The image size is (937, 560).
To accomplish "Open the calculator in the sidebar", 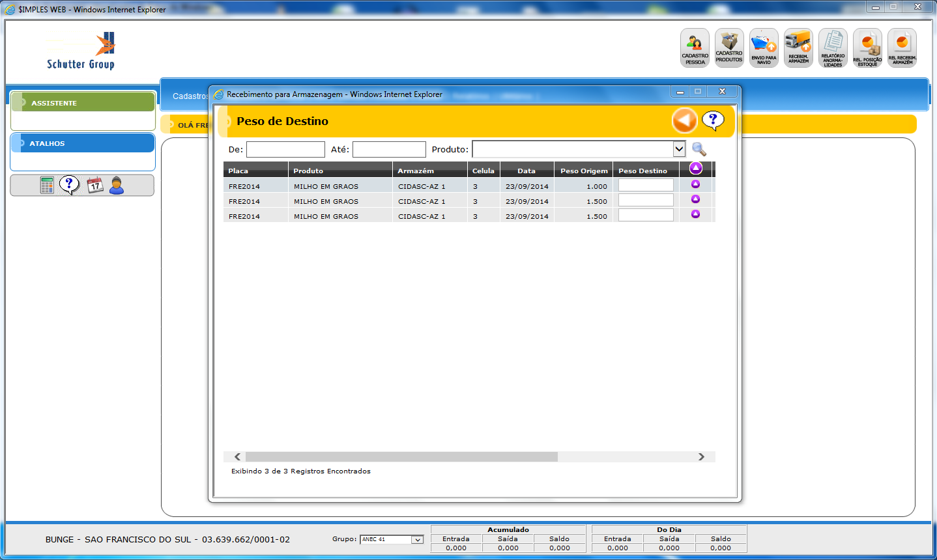I will click(47, 186).
